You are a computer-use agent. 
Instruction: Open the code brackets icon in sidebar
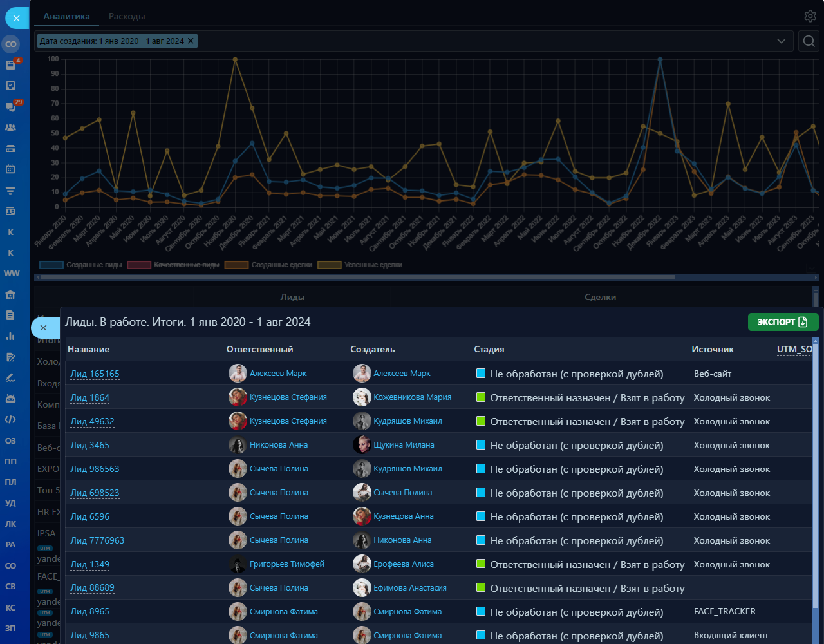click(x=10, y=420)
